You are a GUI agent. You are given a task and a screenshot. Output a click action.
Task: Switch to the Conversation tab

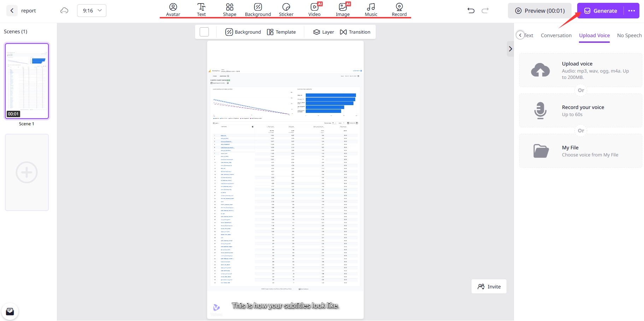pos(556,35)
